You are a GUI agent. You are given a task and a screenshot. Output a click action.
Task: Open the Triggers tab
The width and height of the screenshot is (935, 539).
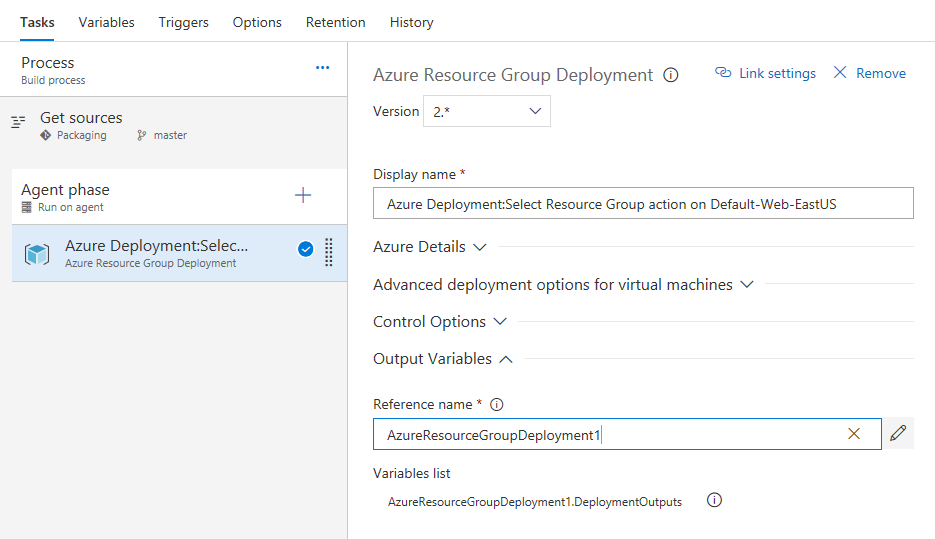184,22
